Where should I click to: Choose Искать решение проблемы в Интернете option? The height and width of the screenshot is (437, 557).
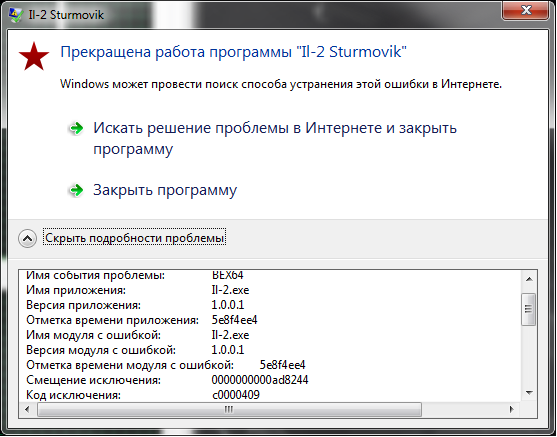tap(275, 138)
